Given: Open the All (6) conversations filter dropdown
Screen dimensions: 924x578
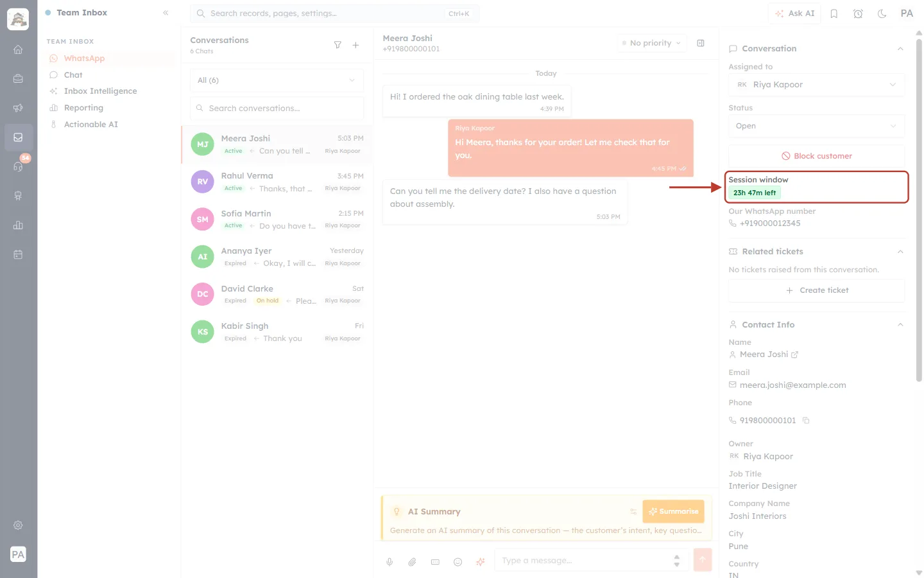Looking at the screenshot, I should [277, 80].
